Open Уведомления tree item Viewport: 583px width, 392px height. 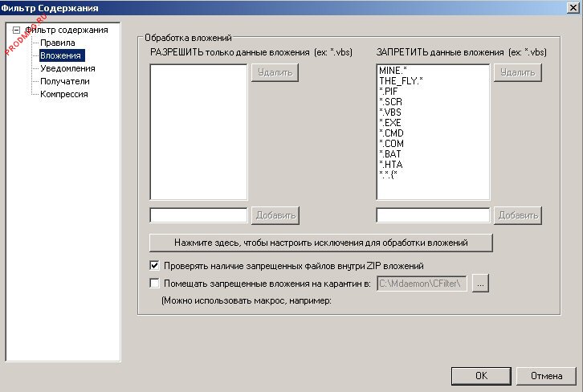(67, 68)
